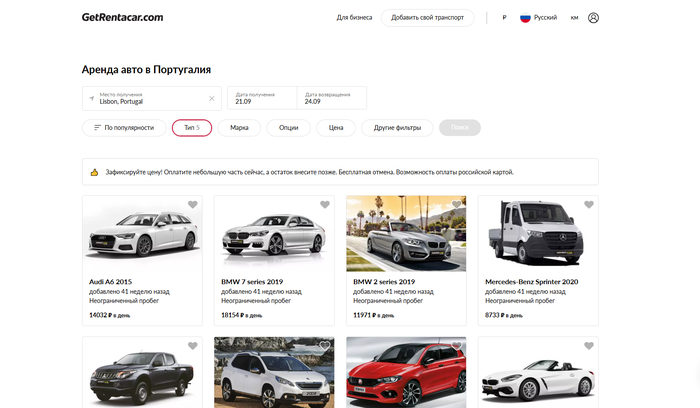Favorite the Audi A6 2015 listing
The width and height of the screenshot is (700, 408).
pos(193,205)
